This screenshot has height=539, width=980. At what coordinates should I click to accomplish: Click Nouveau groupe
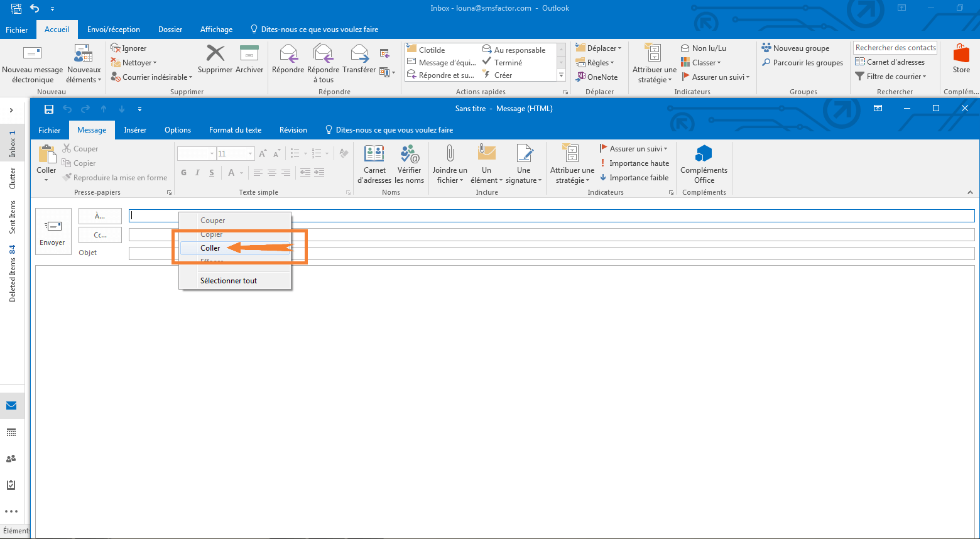tap(795, 48)
